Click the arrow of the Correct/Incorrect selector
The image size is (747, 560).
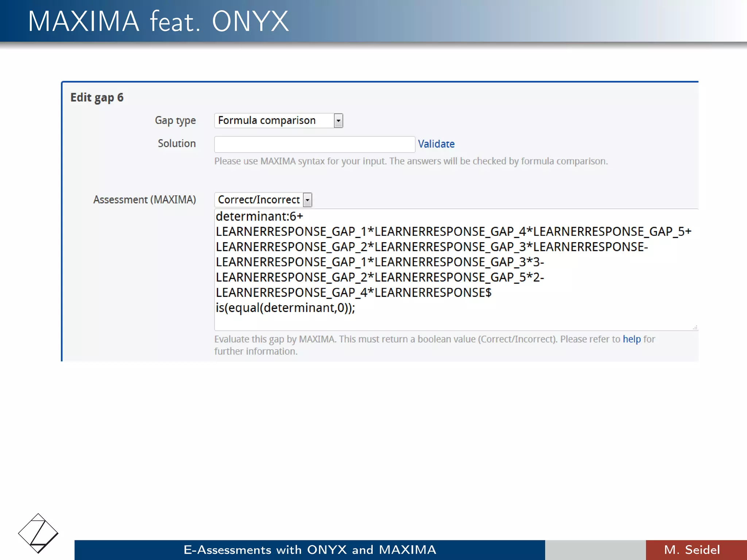(x=307, y=200)
